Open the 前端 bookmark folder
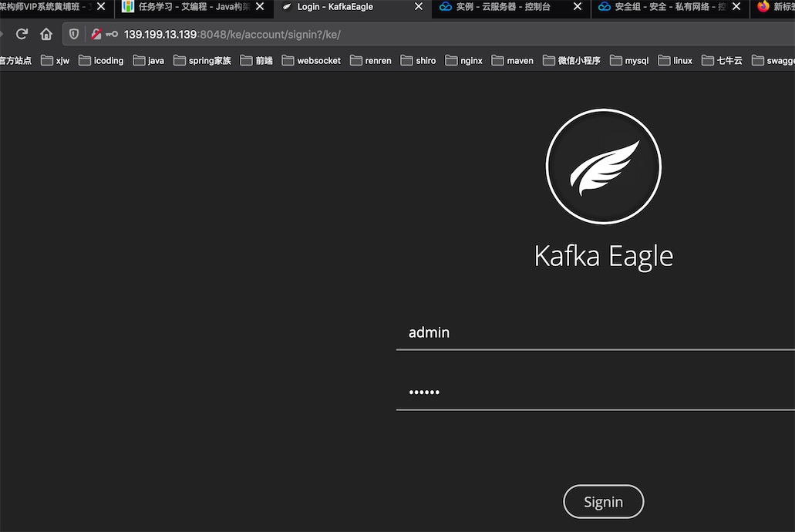The height and width of the screenshot is (532, 795). click(256, 60)
